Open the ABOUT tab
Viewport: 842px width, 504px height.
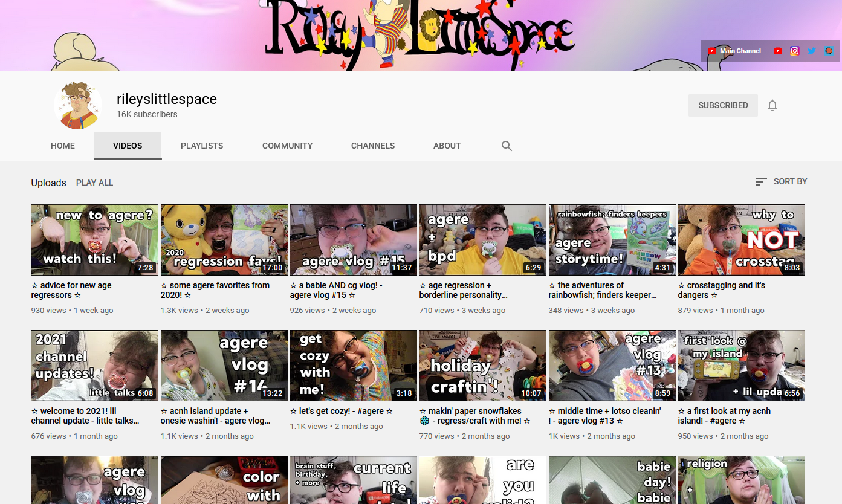(x=447, y=146)
